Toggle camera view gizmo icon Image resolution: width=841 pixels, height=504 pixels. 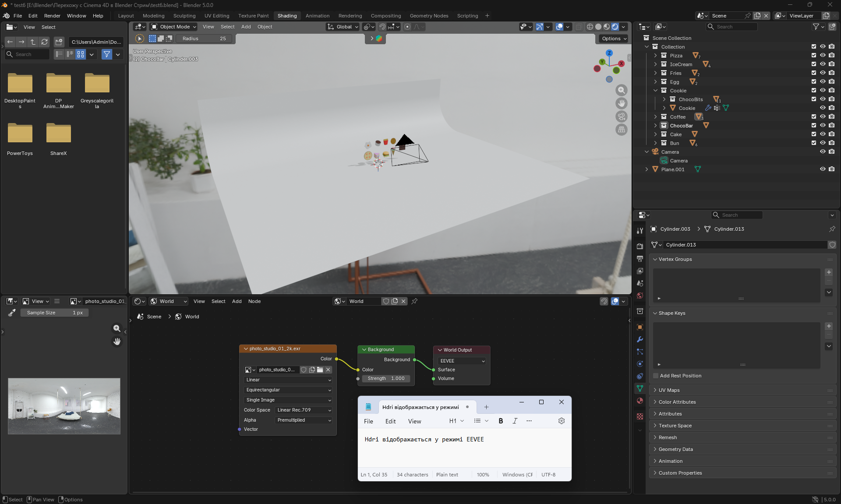621,116
